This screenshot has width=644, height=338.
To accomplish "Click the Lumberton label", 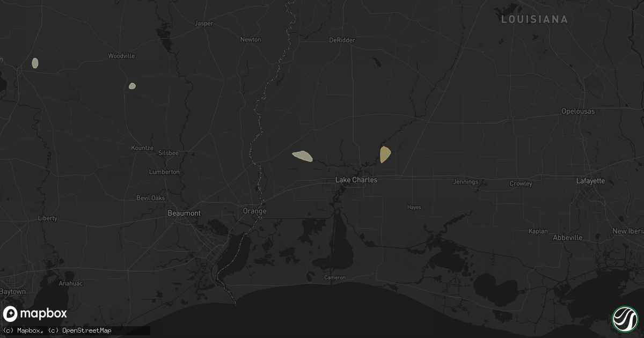I will pos(165,172).
